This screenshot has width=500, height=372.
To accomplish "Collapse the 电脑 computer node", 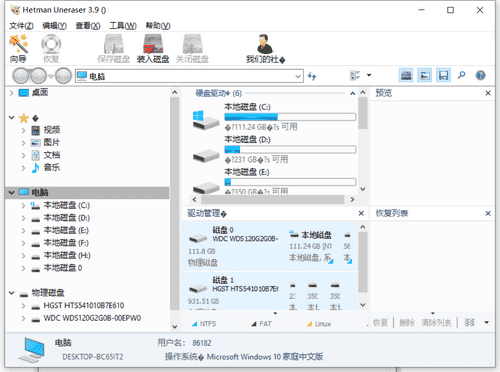I will click(12, 193).
